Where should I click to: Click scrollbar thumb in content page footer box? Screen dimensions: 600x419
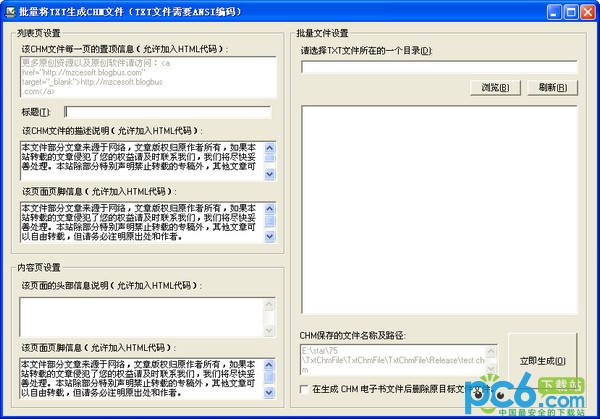click(x=269, y=377)
